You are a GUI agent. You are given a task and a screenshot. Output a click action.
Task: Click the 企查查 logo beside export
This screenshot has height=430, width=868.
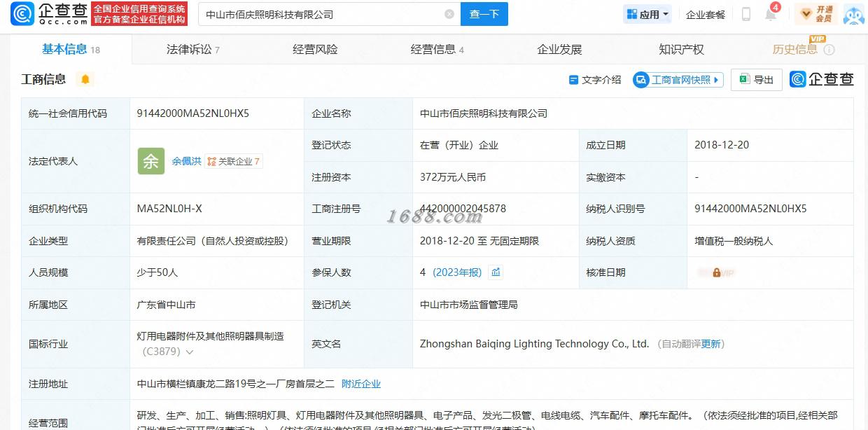(x=822, y=79)
